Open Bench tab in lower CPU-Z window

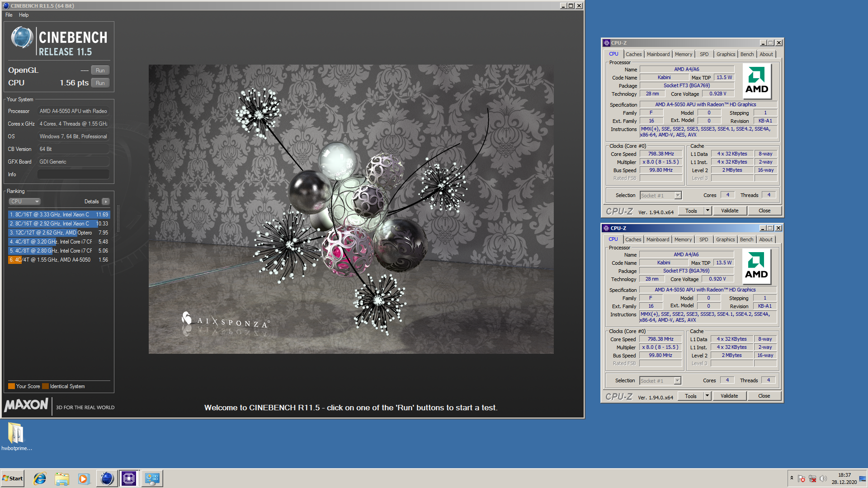tap(746, 239)
